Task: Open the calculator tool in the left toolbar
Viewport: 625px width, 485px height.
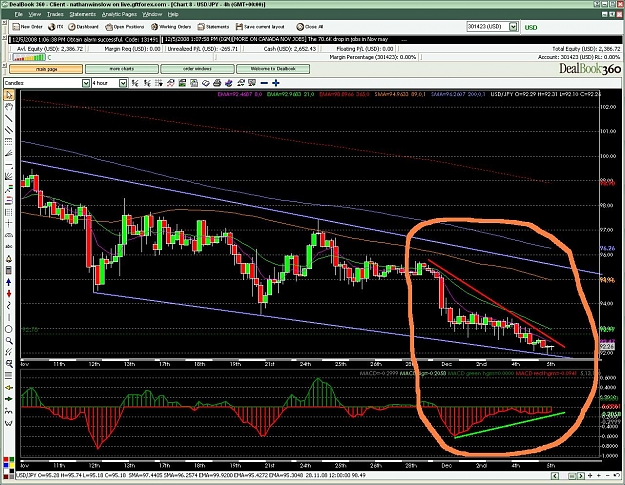Action: [9, 271]
